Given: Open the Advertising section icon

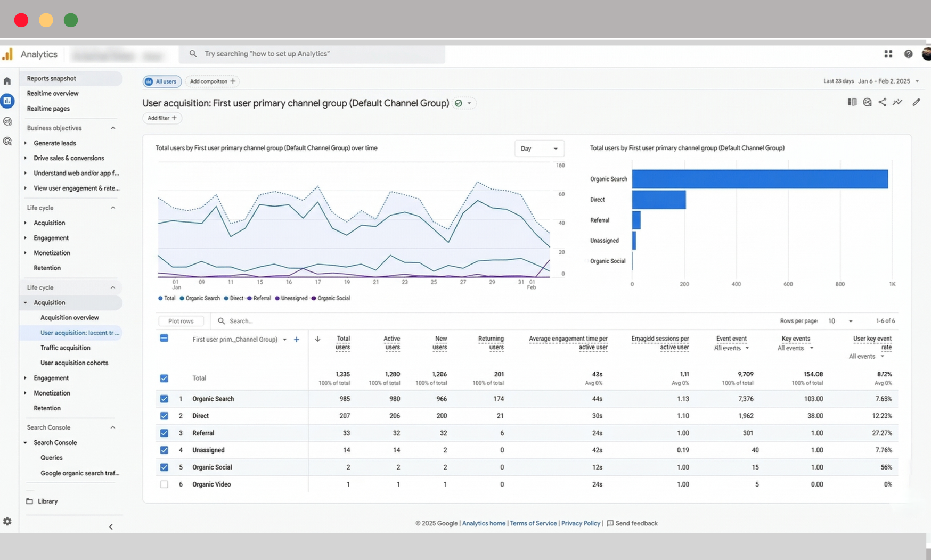Looking at the screenshot, I should [7, 141].
